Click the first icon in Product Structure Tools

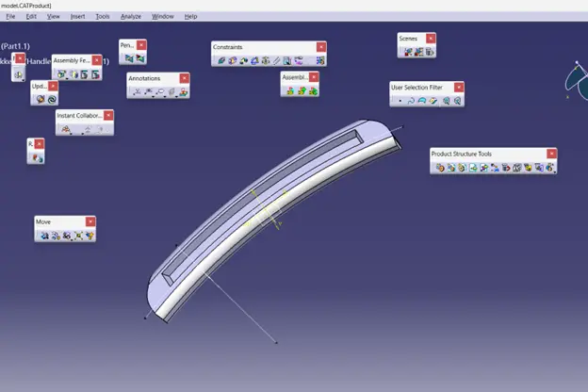(439, 168)
